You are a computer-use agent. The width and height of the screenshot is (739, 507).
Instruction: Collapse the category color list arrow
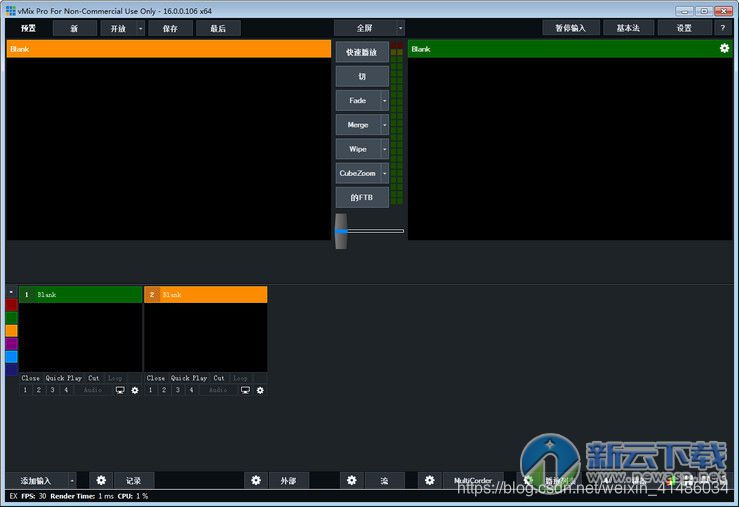click(x=11, y=293)
